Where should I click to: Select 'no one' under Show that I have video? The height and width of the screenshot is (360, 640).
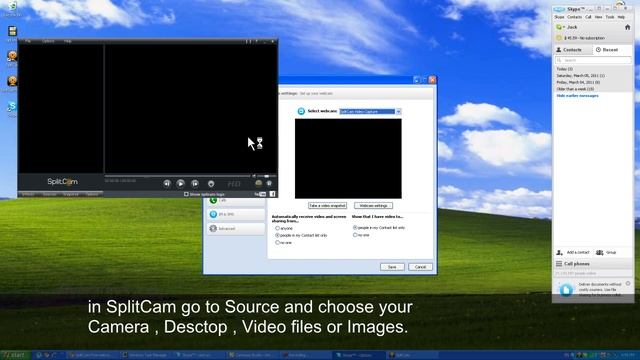355,235
